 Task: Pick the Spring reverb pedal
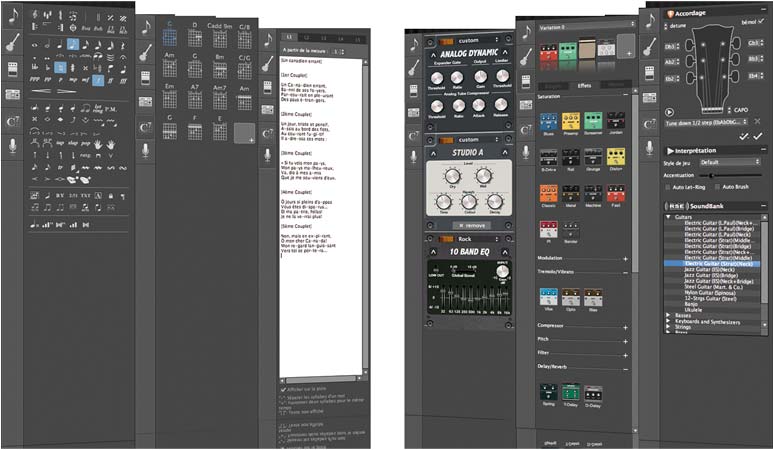[548, 394]
